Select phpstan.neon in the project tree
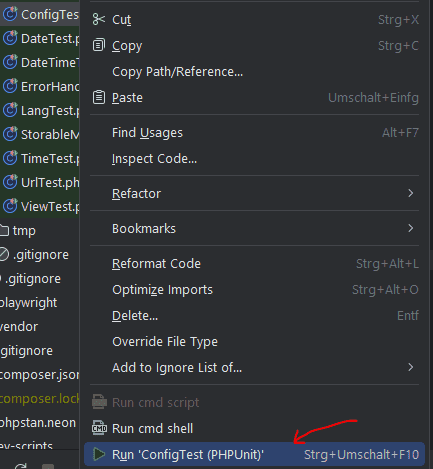Viewport: 433px width, 469px height. (40, 422)
